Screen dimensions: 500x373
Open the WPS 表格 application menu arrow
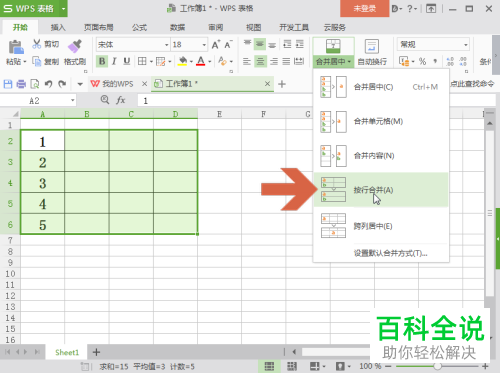click(63, 8)
